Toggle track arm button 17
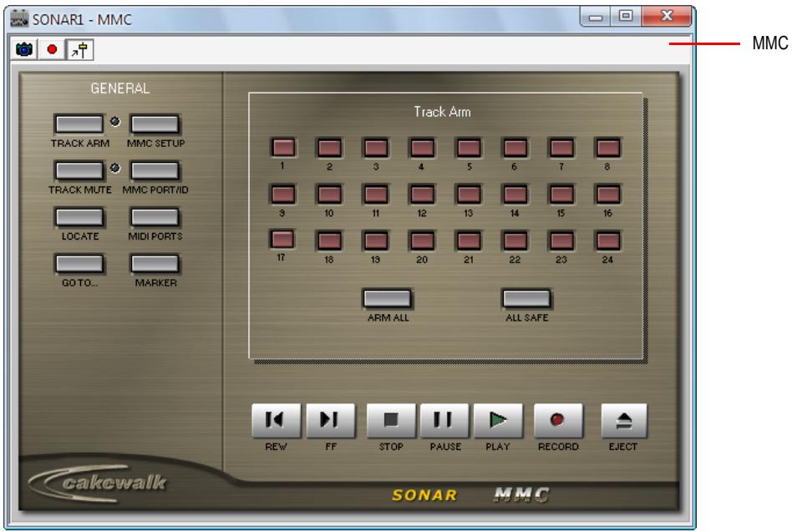The image size is (792, 532). click(x=282, y=239)
